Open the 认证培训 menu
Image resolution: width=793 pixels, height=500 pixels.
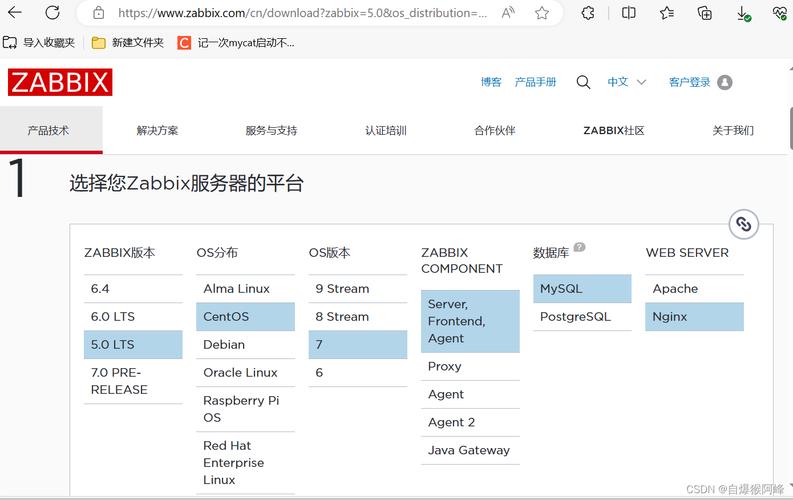point(386,130)
